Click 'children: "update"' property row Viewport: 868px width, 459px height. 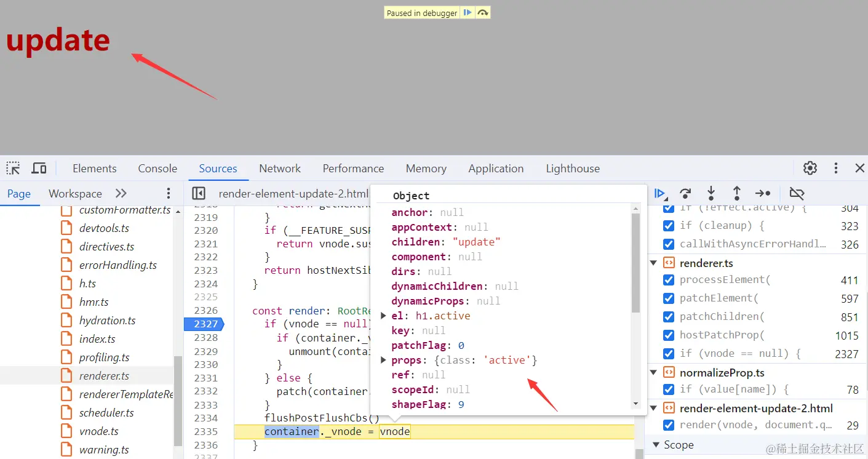click(x=446, y=242)
